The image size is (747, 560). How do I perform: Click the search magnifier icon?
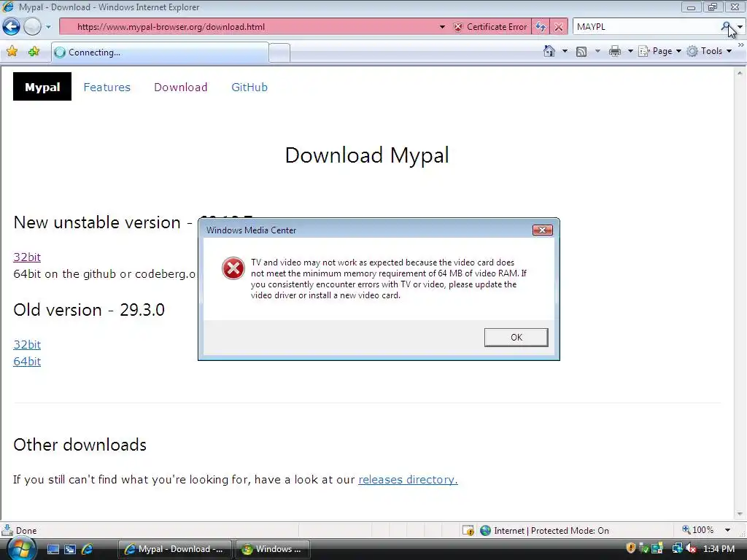coord(726,27)
